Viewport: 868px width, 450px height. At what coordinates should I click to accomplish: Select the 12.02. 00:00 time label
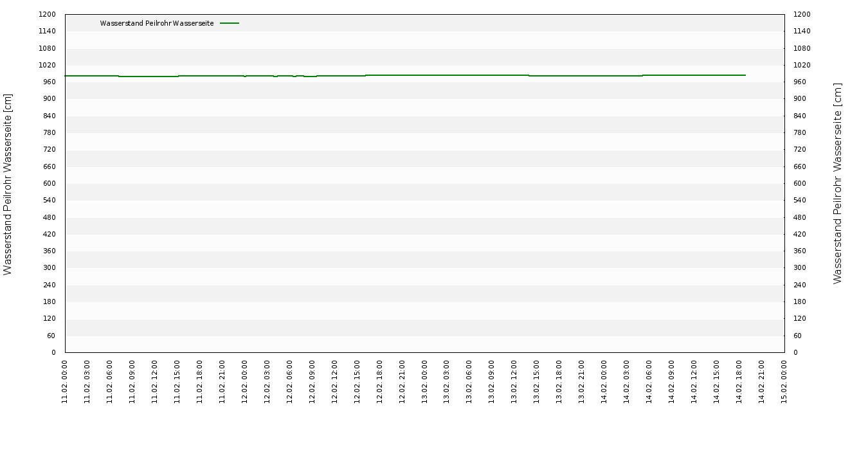(x=245, y=382)
